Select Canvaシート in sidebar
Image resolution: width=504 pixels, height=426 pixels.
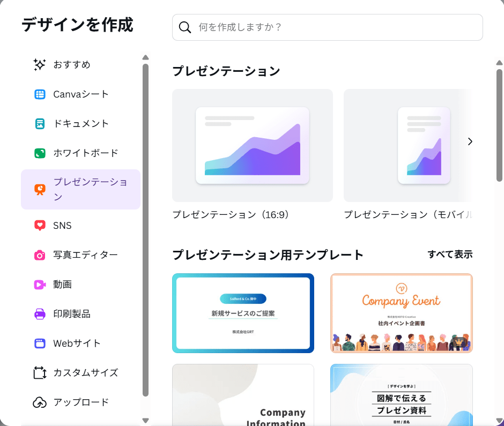80,94
